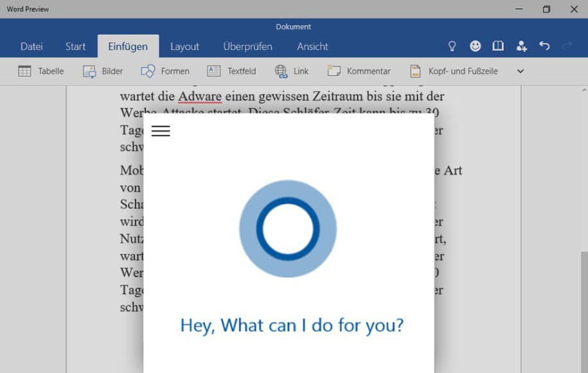Open the Datei tab
Image resolution: width=588 pixels, height=373 pixels.
click(x=31, y=46)
